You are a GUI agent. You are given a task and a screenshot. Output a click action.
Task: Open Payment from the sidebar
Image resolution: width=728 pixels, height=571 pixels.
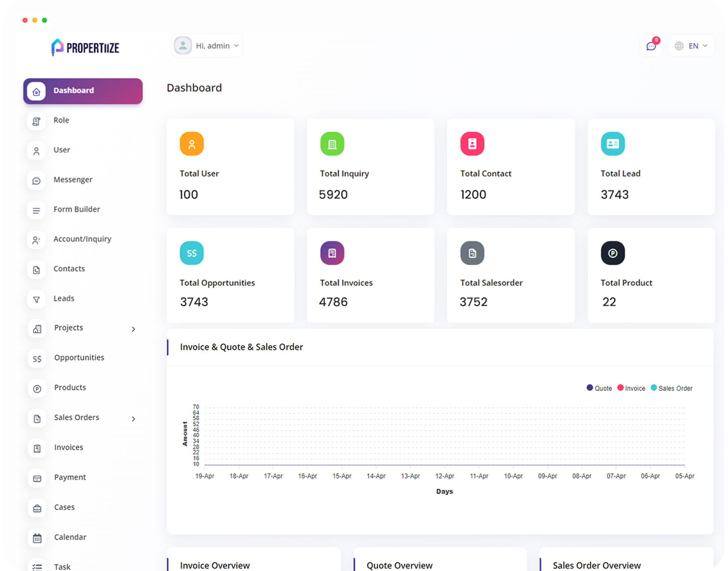(x=70, y=477)
